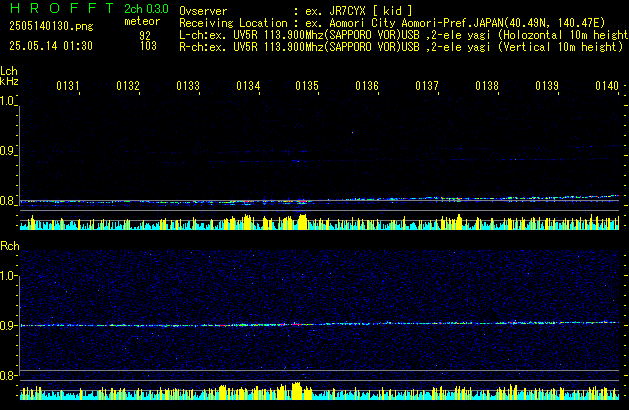The height and width of the screenshot is (410, 629).
Task: Click the 0133 time marker
Action: pyautogui.click(x=188, y=86)
